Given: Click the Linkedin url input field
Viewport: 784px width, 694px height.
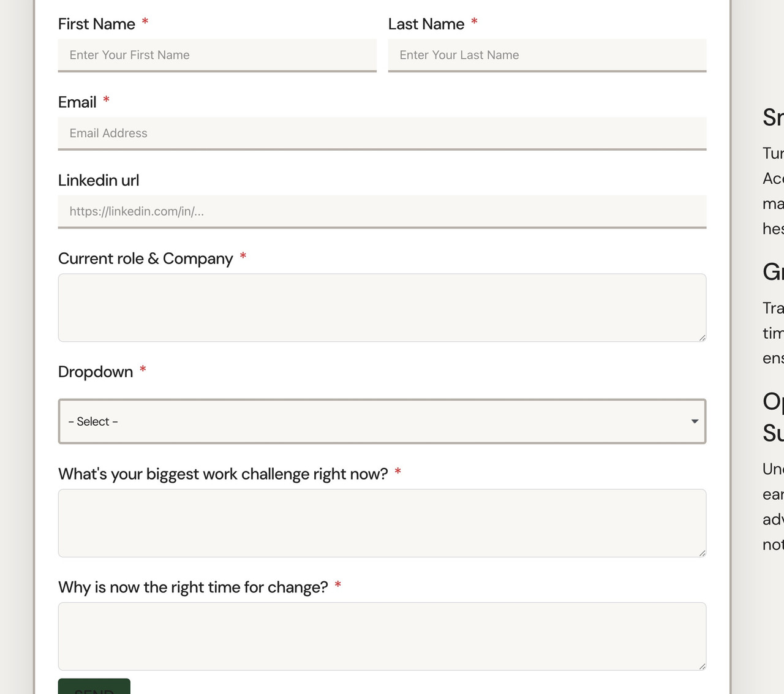Looking at the screenshot, I should point(382,211).
